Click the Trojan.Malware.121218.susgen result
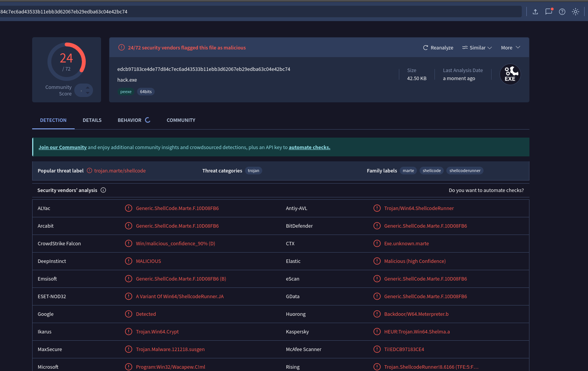This screenshot has width=588, height=371. click(x=170, y=349)
